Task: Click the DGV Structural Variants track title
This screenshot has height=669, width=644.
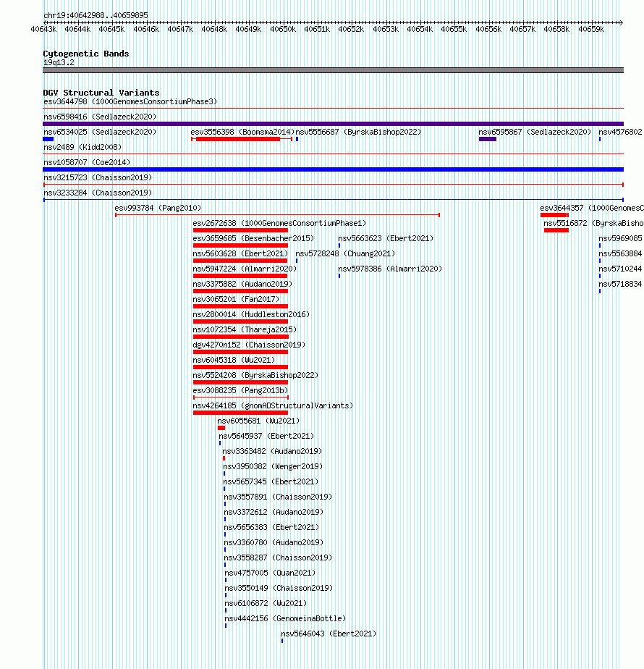Action: (x=101, y=93)
